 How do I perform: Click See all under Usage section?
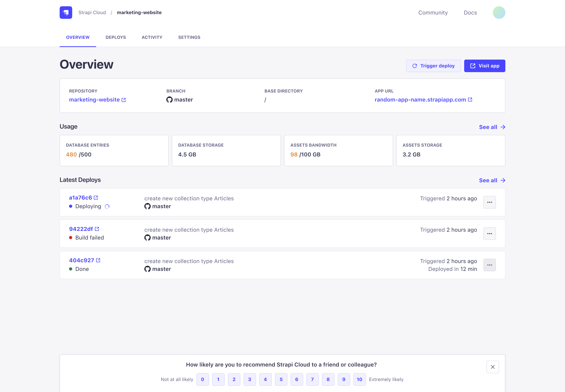pyautogui.click(x=492, y=127)
